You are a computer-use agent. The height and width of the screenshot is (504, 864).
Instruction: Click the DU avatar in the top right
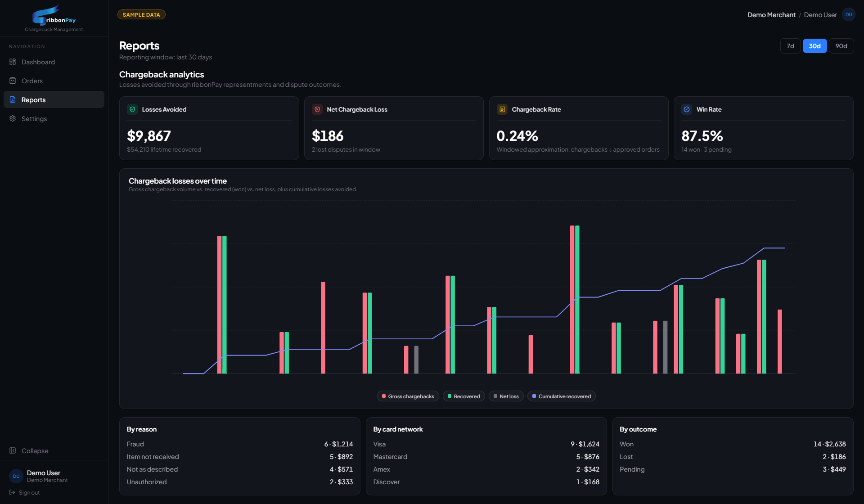[849, 14]
